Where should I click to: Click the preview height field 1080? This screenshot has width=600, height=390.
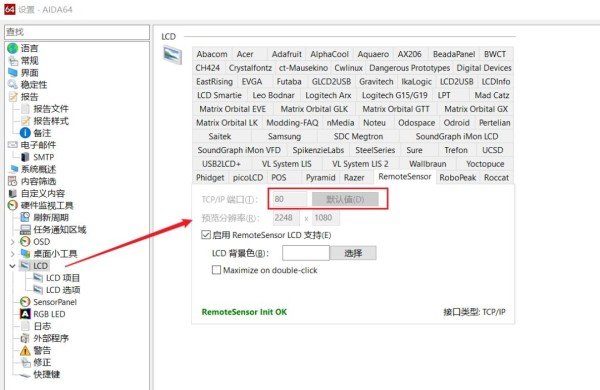[x=326, y=218]
